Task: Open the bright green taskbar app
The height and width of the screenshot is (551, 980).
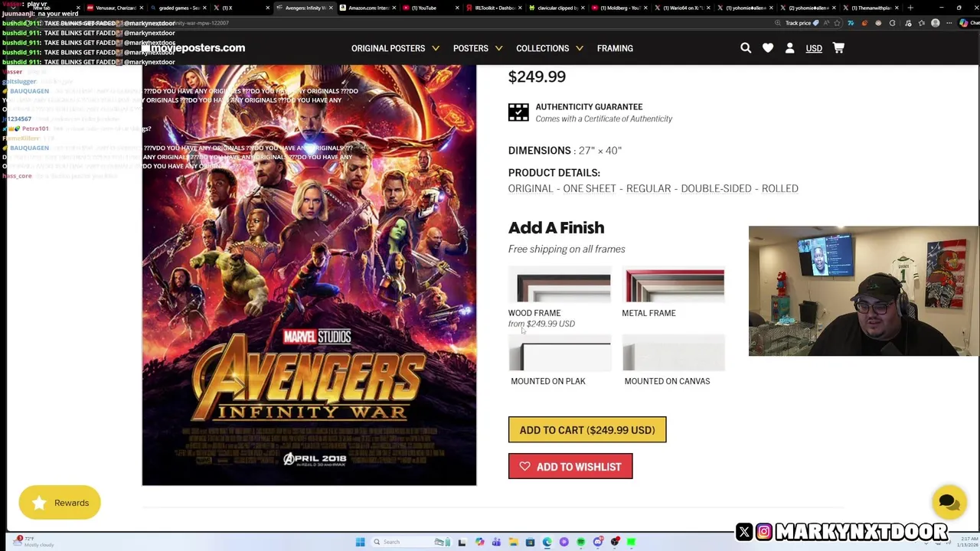Action: tap(631, 542)
